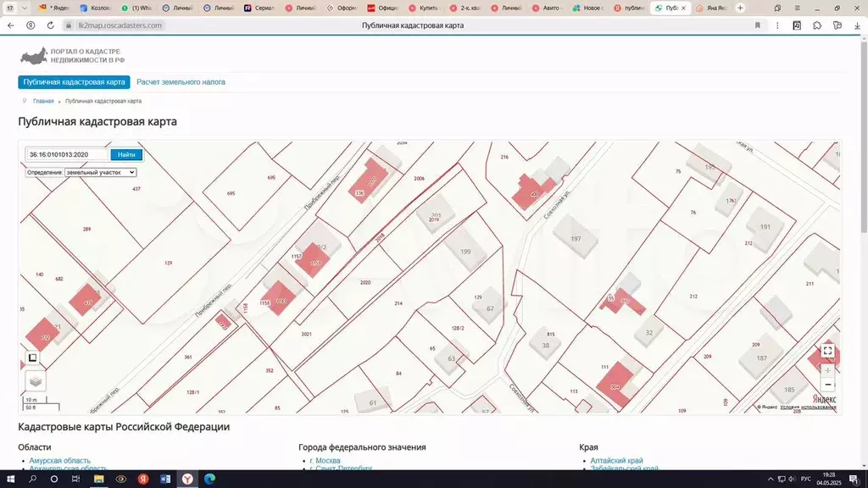Open the music note toolbar icon
Image resolution: width=868 pixels, height=488 pixels.
coord(797,25)
